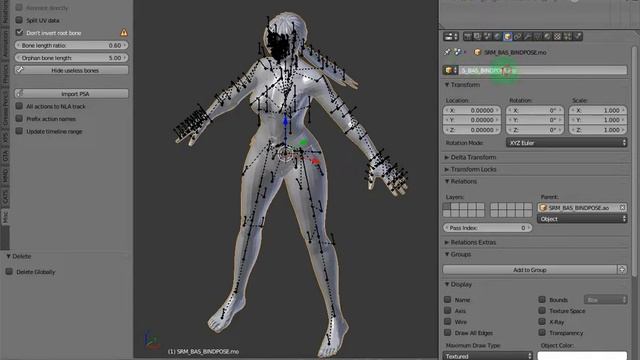Open the Misc tool shelf tab

tap(5, 217)
